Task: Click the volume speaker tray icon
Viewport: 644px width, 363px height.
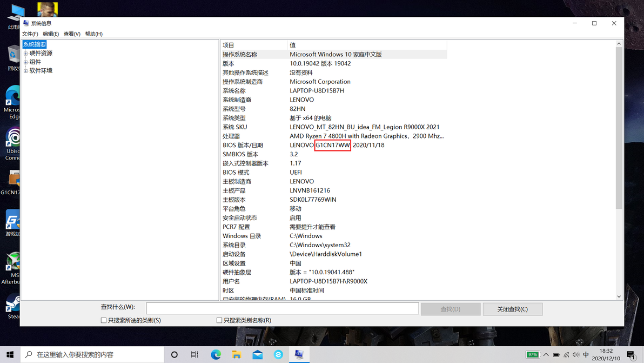Action: [x=576, y=354]
